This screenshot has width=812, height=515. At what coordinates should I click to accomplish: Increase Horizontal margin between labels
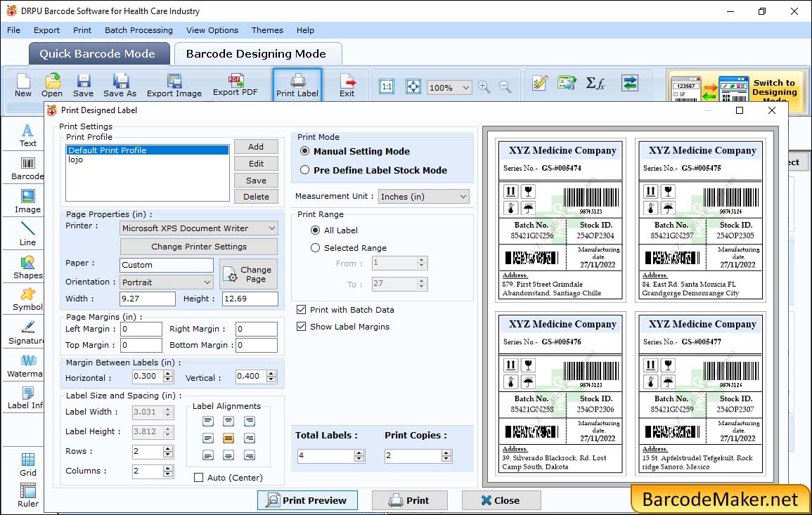tap(168, 373)
